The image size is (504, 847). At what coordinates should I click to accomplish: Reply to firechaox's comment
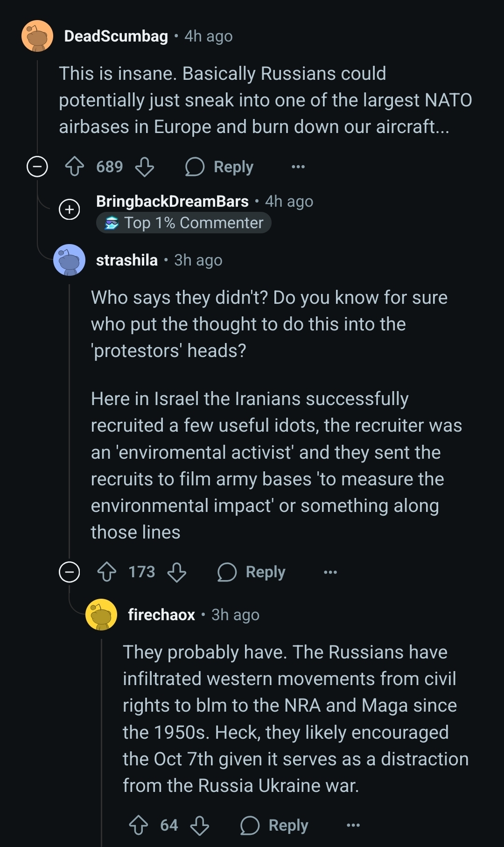click(274, 825)
